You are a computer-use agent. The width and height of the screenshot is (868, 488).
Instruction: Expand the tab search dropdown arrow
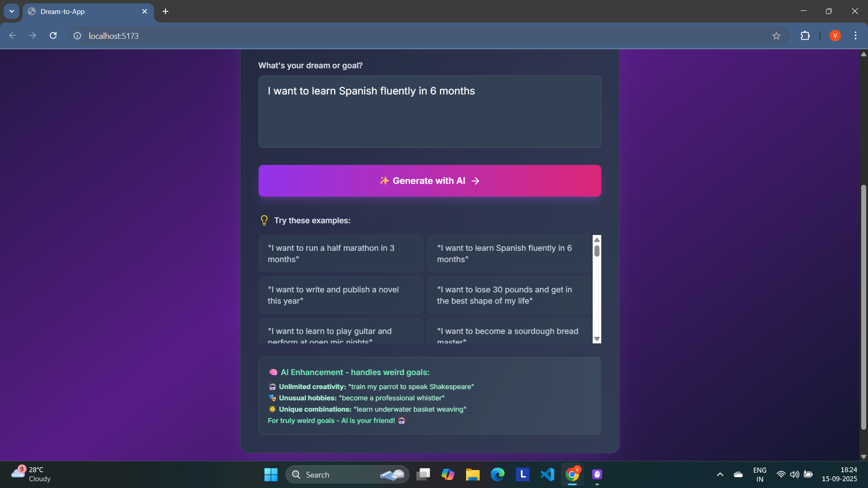12,11
